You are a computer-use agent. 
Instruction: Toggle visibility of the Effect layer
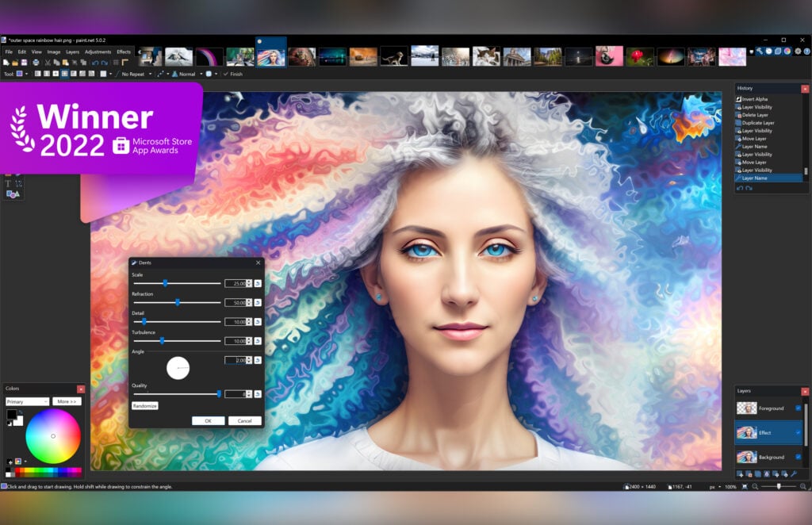(798, 432)
